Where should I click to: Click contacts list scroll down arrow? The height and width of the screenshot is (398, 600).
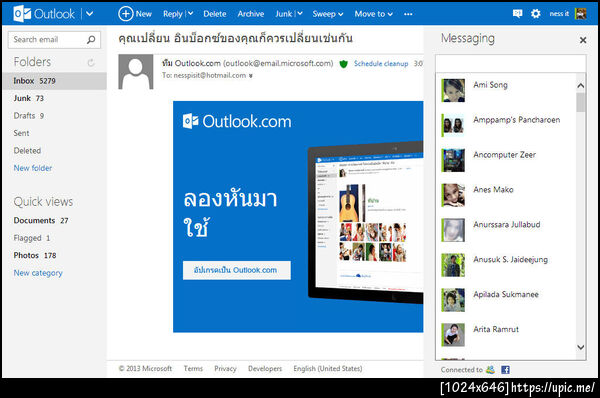(580, 347)
